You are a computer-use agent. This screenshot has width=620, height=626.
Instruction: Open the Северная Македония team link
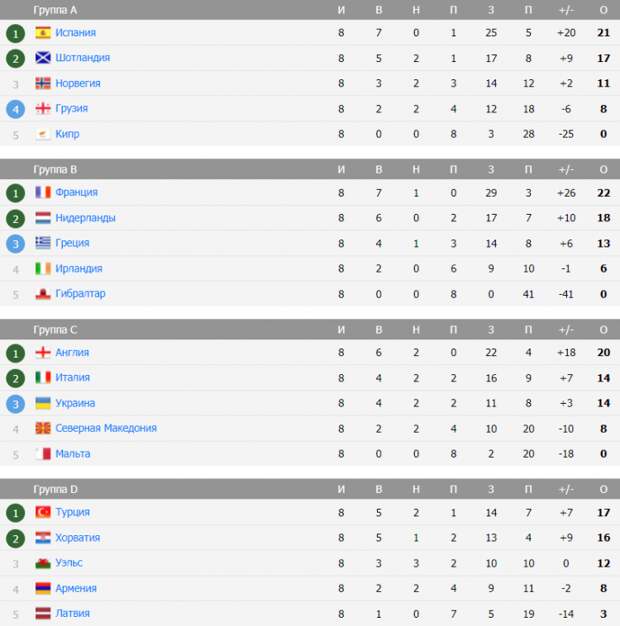coord(106,428)
